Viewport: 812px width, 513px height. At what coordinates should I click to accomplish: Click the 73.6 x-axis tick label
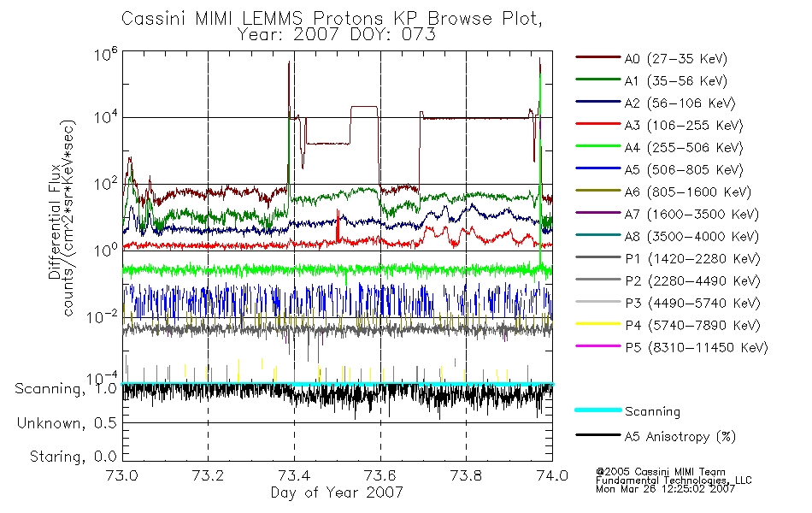[380, 475]
